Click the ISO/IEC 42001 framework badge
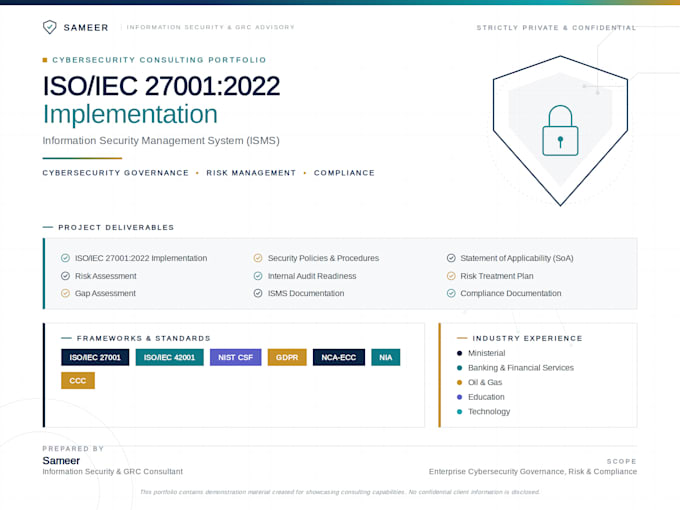This screenshot has width=680, height=510. pos(170,357)
